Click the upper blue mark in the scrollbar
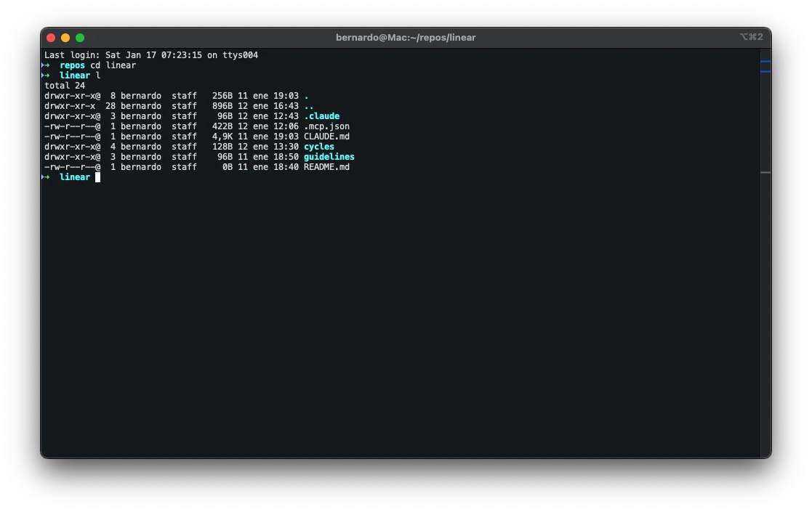Viewport: 812px width, 512px height. [765, 62]
